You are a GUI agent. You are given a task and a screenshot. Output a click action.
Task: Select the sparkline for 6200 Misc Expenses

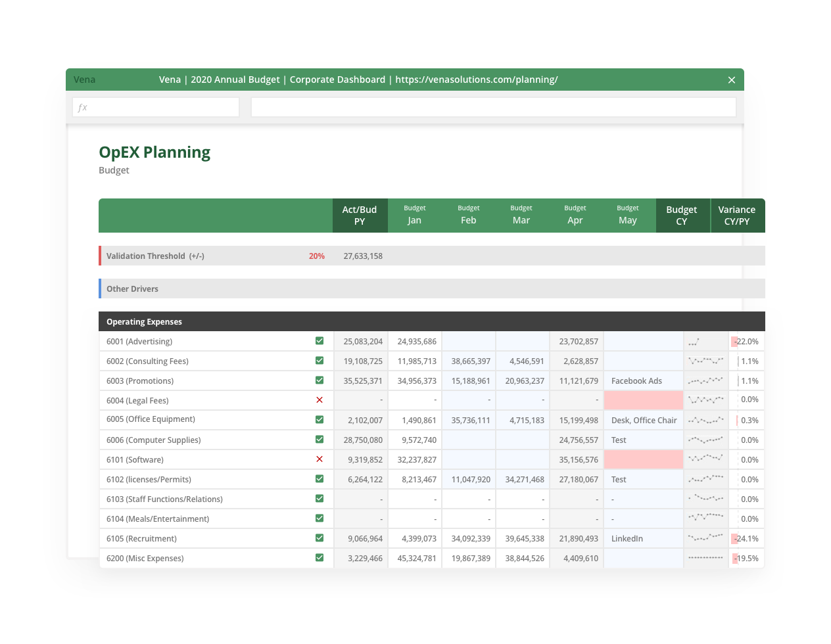[705, 558]
